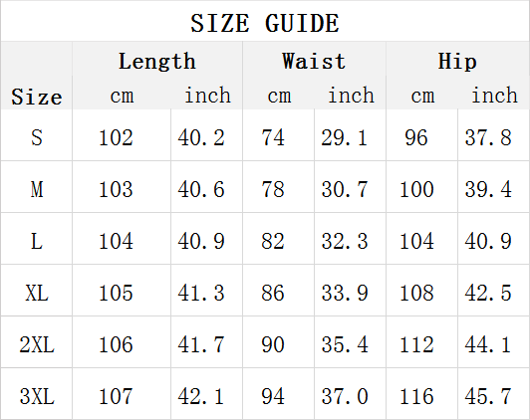Select the S size row label

[37, 137]
